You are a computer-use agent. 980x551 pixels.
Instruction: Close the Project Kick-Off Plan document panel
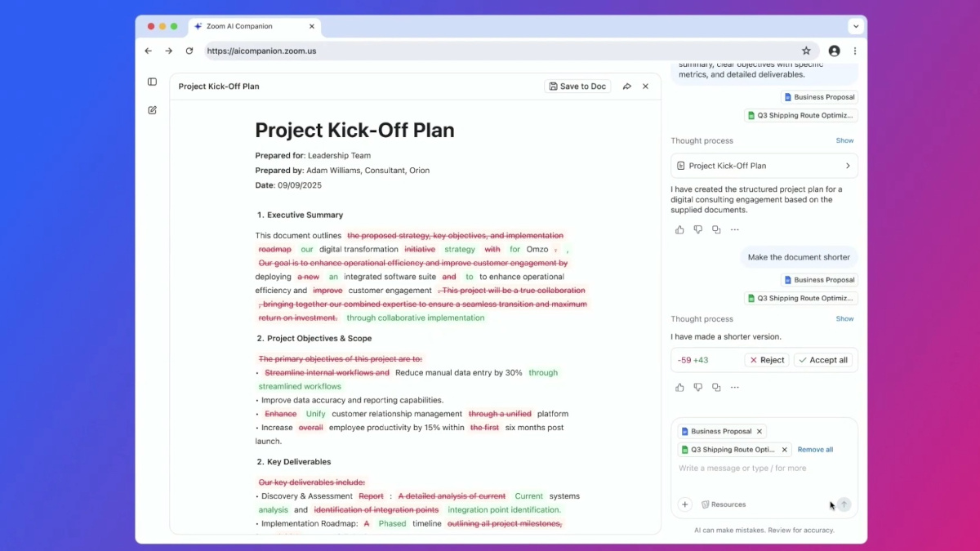coord(645,87)
